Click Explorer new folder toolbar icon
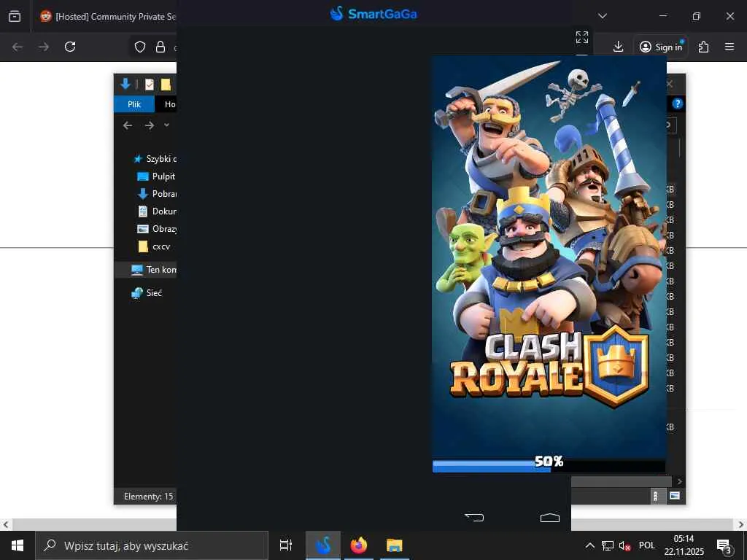The height and width of the screenshot is (560, 747). point(166,85)
